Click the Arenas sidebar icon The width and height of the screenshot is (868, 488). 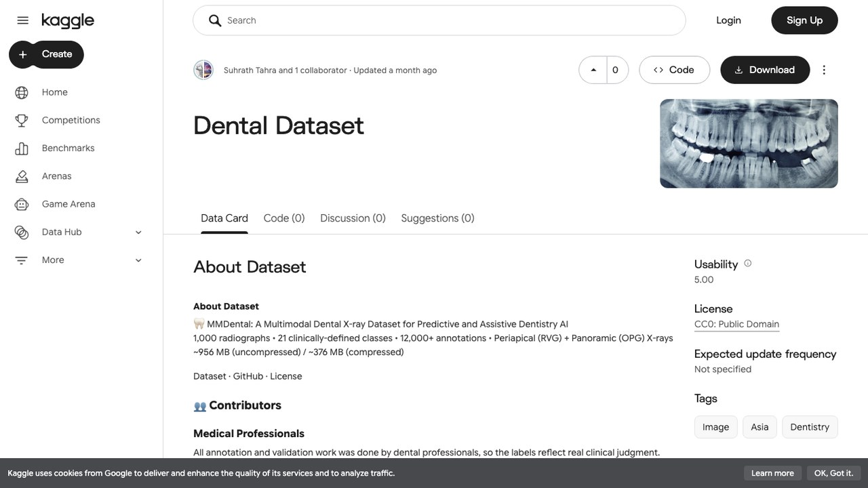click(22, 176)
